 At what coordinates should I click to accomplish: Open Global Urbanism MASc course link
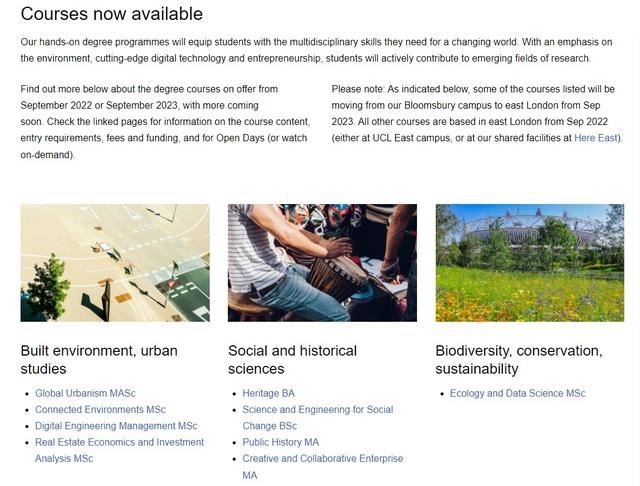(x=85, y=393)
